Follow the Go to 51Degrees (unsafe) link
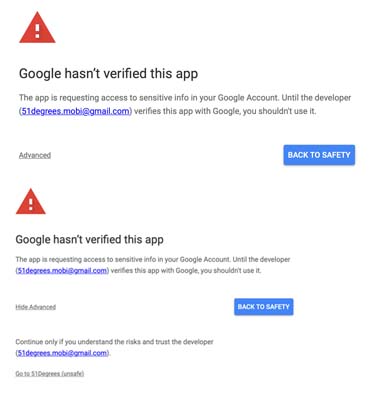 click(50, 373)
